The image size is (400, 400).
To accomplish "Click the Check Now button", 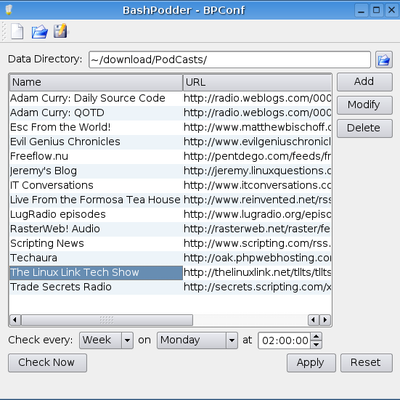I will pyautogui.click(x=47, y=363).
